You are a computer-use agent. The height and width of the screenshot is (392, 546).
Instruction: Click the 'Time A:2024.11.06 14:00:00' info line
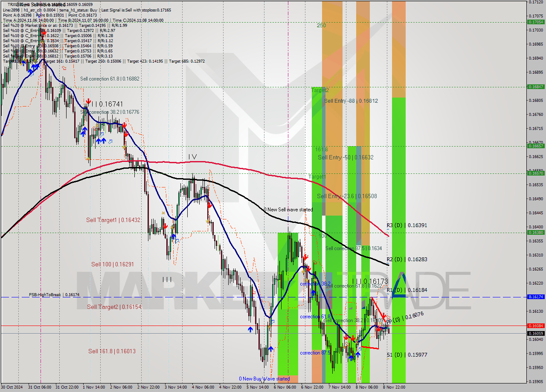28,20
